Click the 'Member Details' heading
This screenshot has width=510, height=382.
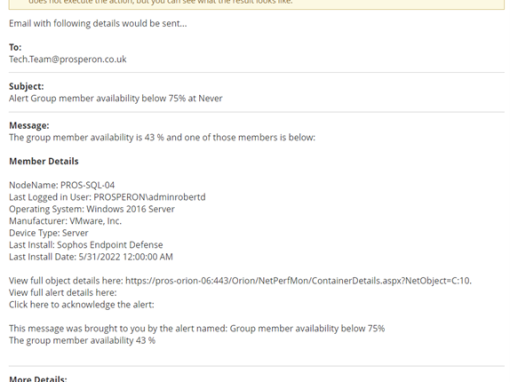coord(44,161)
